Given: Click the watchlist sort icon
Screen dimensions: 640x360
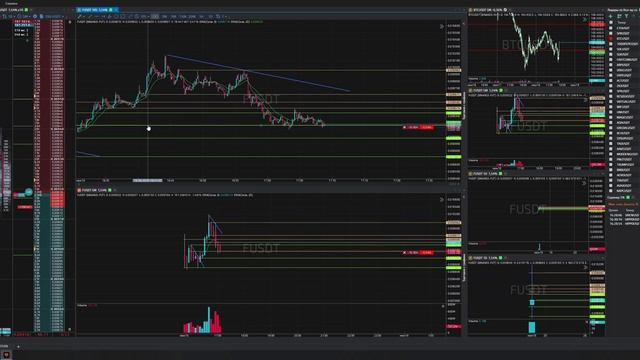Looking at the screenshot, I should click(619, 16).
